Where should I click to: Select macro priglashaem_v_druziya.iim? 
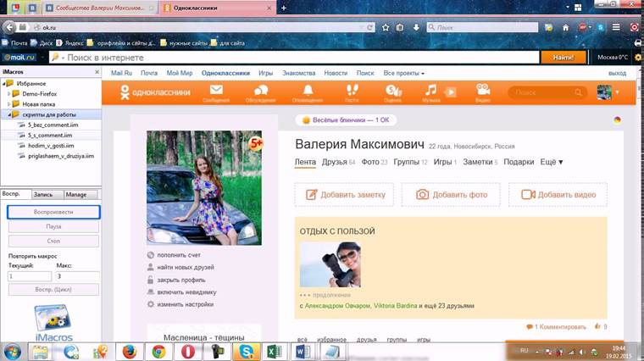pyautogui.click(x=61, y=156)
